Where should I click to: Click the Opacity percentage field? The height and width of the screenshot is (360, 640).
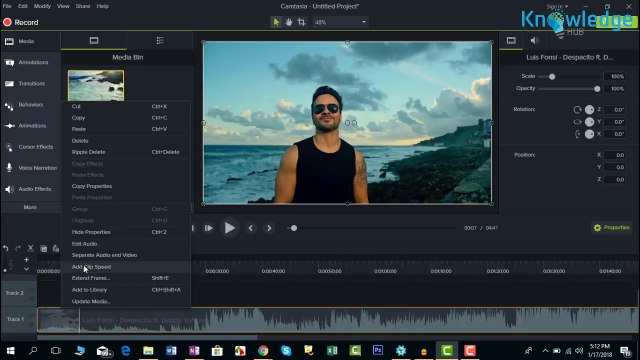pos(615,89)
